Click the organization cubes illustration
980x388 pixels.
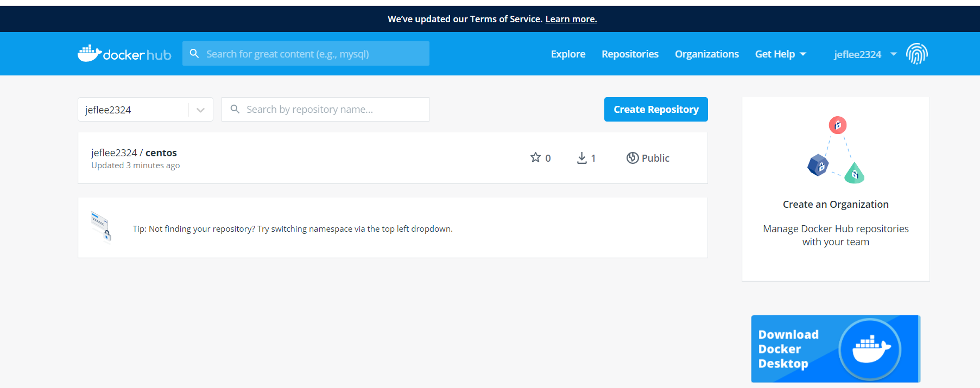pos(836,150)
